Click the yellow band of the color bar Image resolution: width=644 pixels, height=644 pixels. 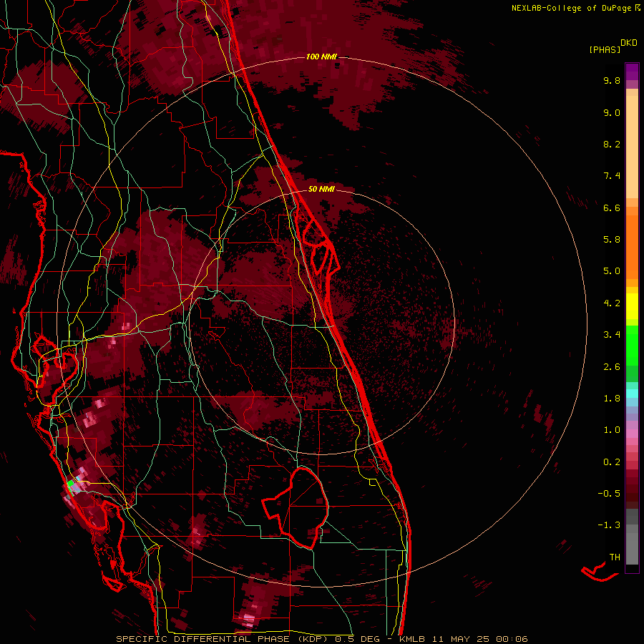pyautogui.click(x=632, y=306)
